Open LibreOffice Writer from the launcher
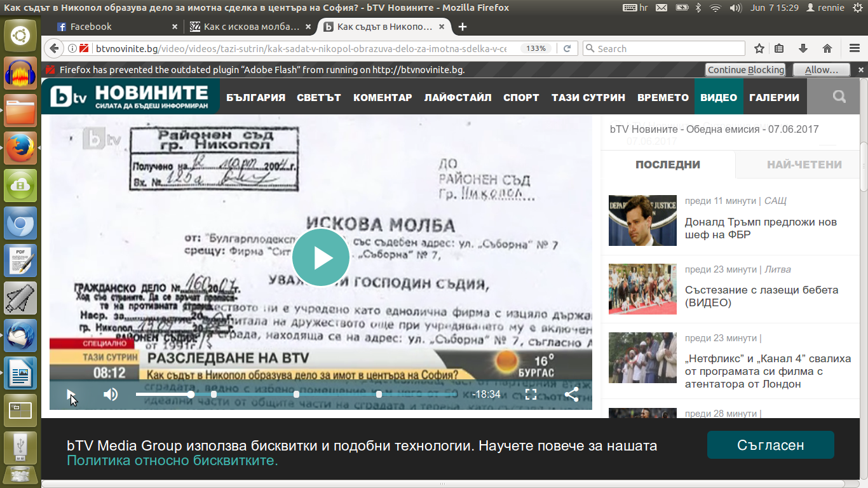This screenshot has width=868, height=488. (20, 374)
